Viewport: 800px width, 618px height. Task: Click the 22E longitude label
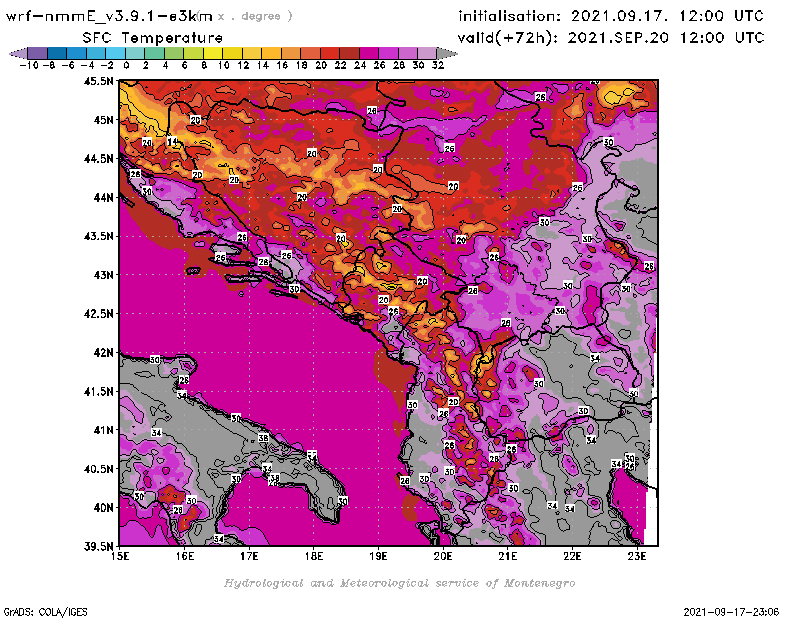(572, 556)
